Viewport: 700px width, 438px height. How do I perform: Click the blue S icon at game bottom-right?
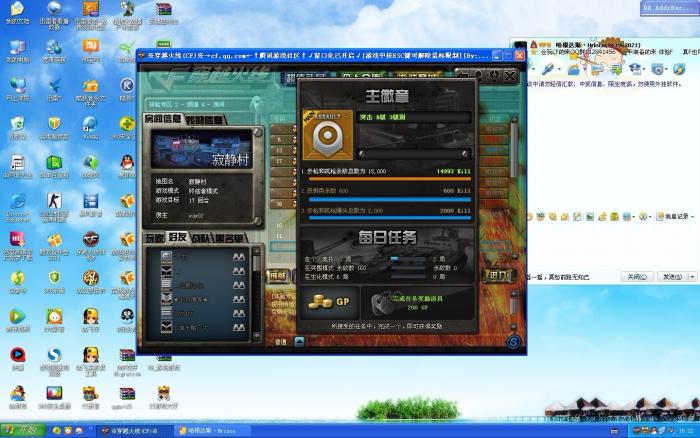point(513,342)
